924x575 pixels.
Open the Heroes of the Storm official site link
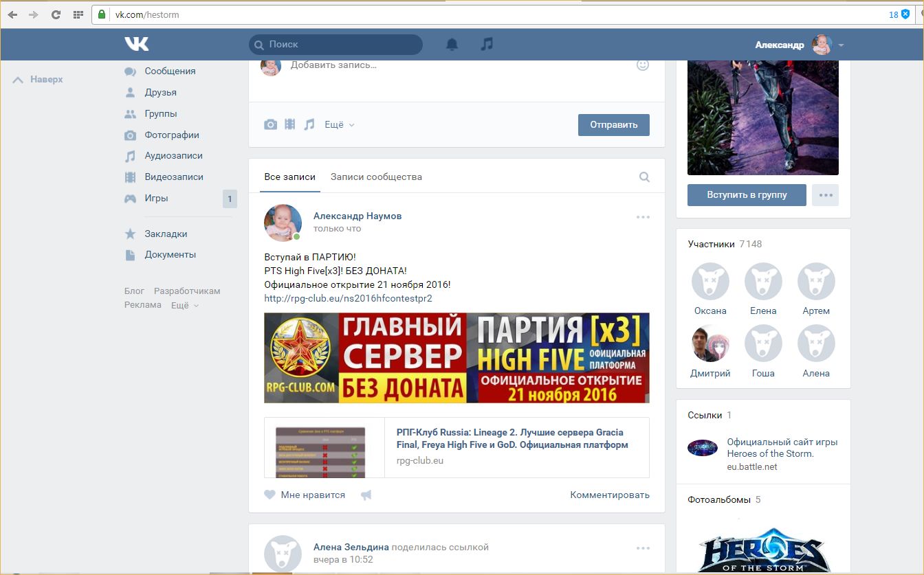tap(782, 448)
